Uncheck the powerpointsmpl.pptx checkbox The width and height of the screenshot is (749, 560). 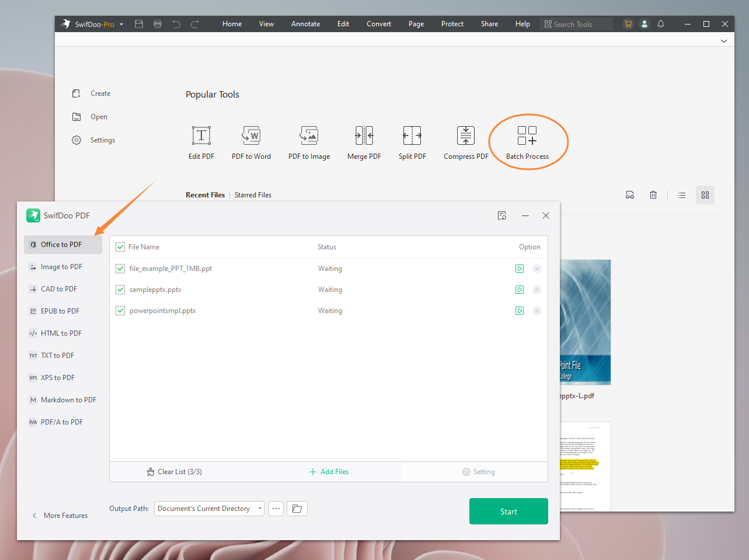[120, 311]
